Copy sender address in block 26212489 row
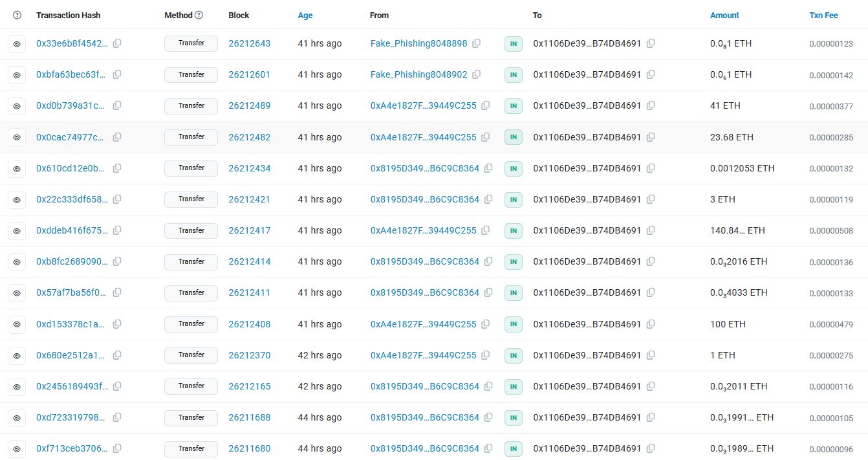The height and width of the screenshot is (460, 868). click(486, 105)
